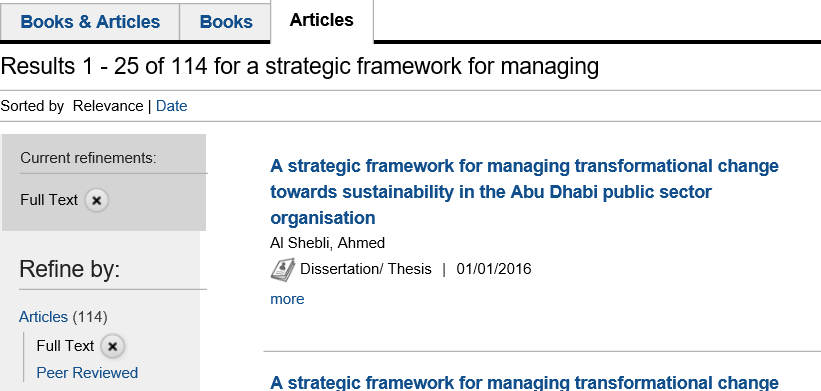Click the Full Text label under Current refinements
This screenshot has height=391, width=821.
[49, 200]
